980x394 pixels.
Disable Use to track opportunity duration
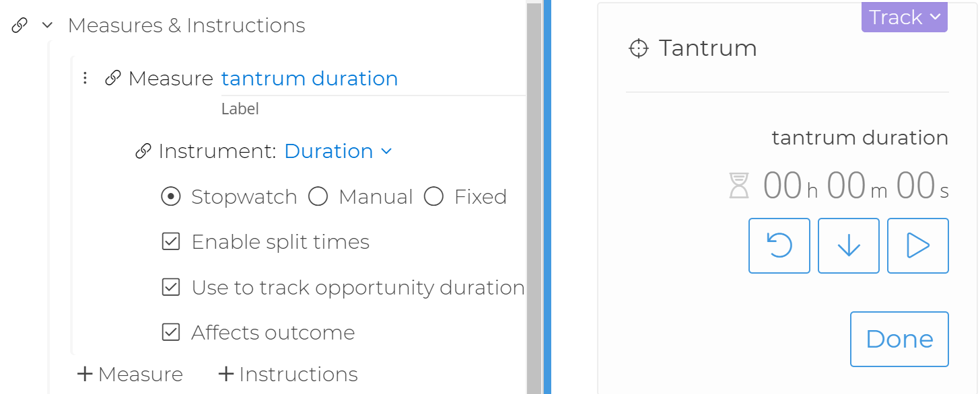(x=172, y=287)
